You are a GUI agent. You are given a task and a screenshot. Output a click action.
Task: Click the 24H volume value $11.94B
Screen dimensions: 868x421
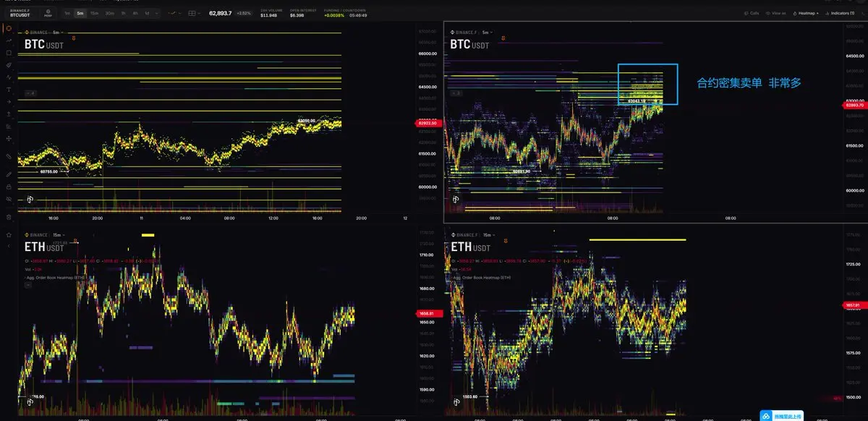click(x=269, y=15)
